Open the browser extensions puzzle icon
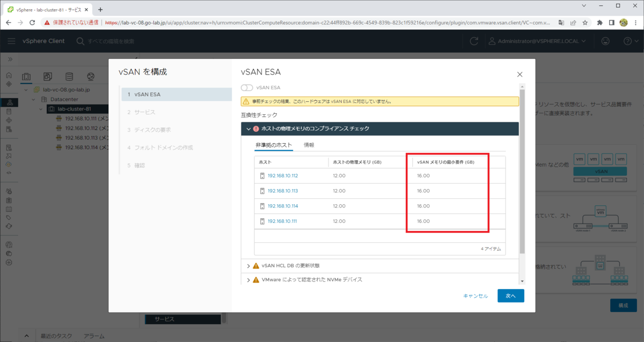The height and width of the screenshot is (342, 644). pyautogui.click(x=599, y=23)
